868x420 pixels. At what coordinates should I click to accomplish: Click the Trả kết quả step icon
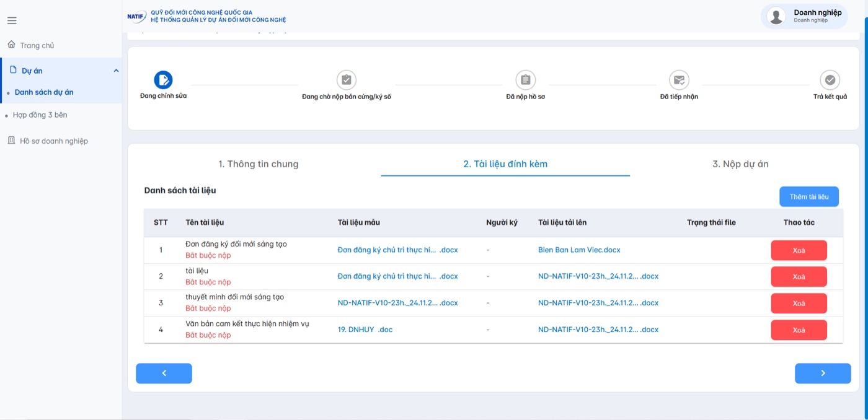click(830, 80)
